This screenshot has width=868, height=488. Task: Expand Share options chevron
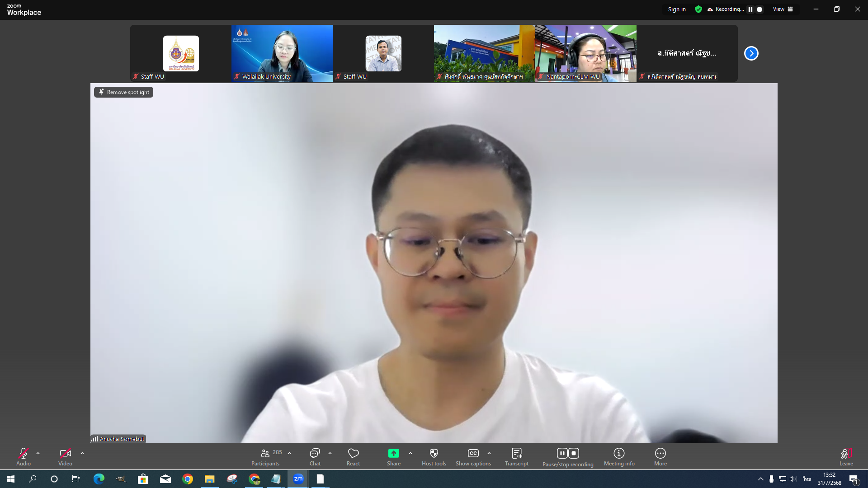pyautogui.click(x=410, y=453)
